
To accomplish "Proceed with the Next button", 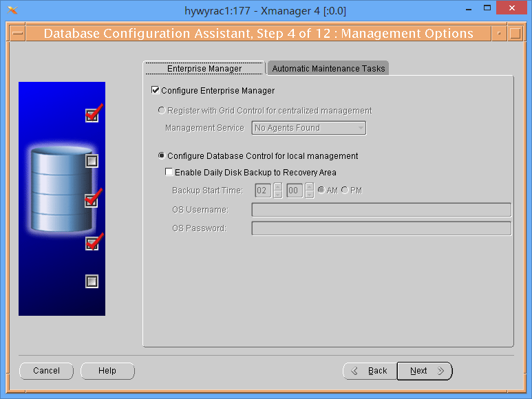I will coord(425,371).
